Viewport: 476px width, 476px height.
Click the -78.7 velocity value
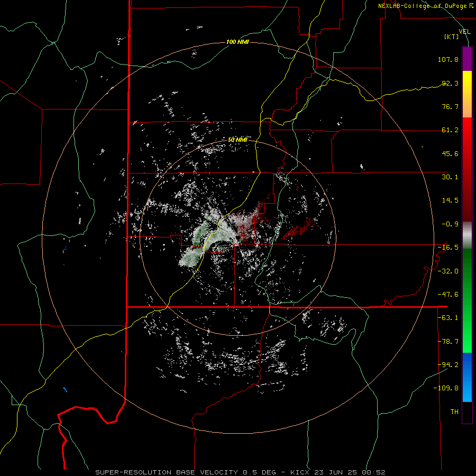[448, 342]
